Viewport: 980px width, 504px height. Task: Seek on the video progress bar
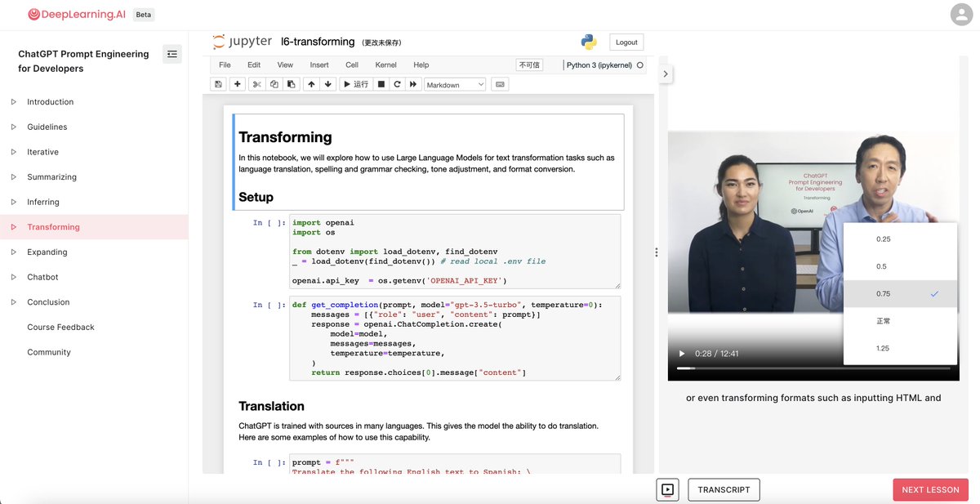(813, 368)
